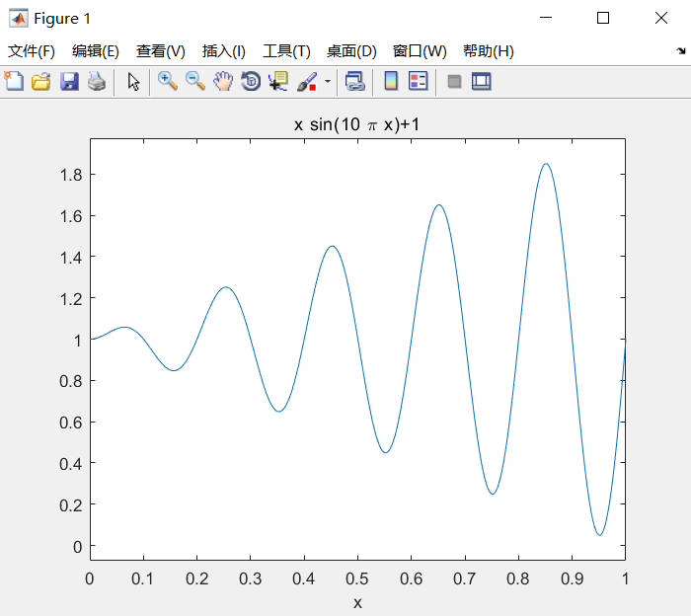Open the 工具(T) menu
The height and width of the screenshot is (616, 691).
click(x=286, y=51)
